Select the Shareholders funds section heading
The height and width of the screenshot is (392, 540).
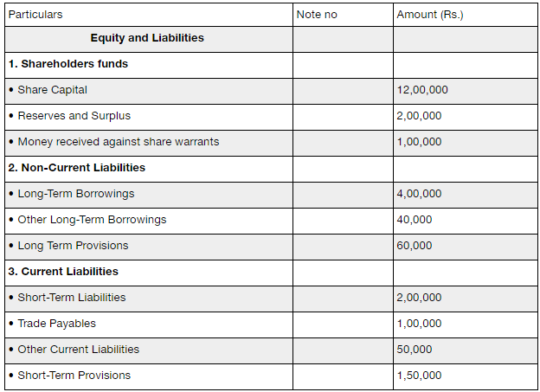pos(67,64)
